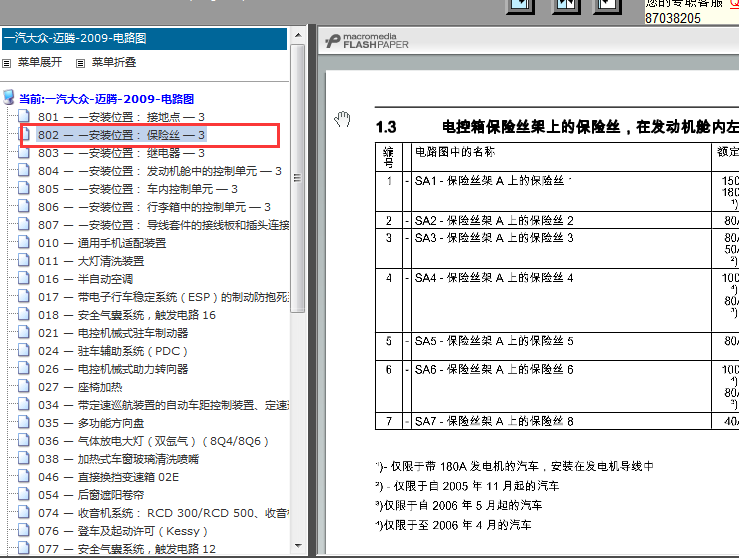Click the footnote about 180A 发电机的汽车
739x558 pixels.
tap(515, 466)
